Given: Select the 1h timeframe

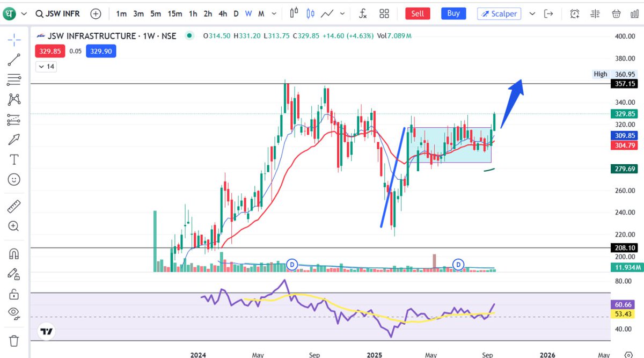Looking at the screenshot, I should (x=193, y=13).
